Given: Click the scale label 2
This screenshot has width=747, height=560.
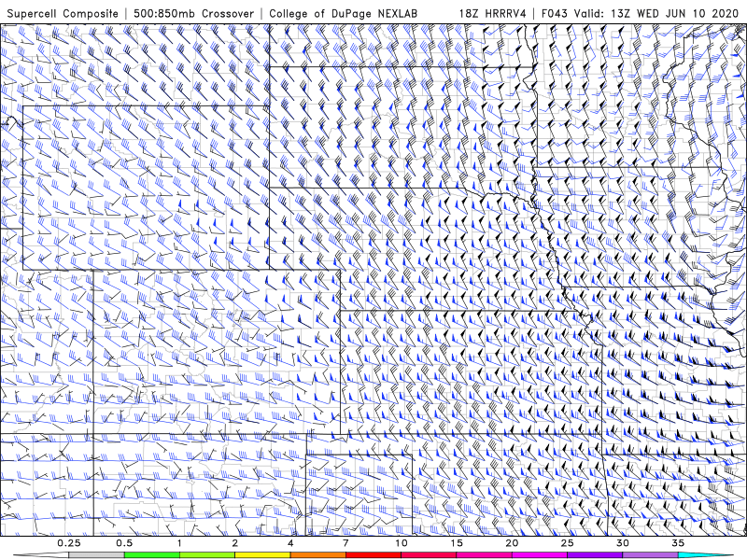Looking at the screenshot, I should 235,543.
